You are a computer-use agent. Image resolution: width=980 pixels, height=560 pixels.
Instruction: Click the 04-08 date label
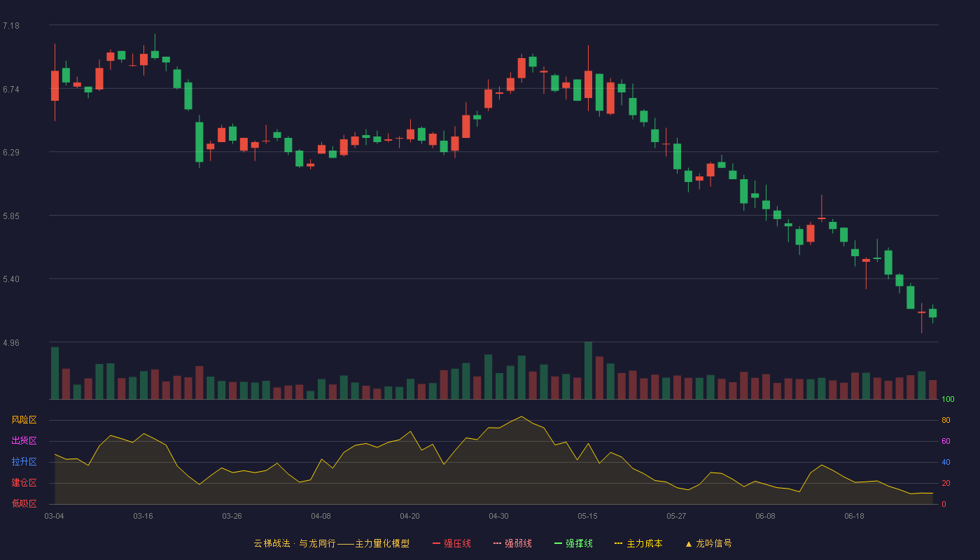point(321,516)
